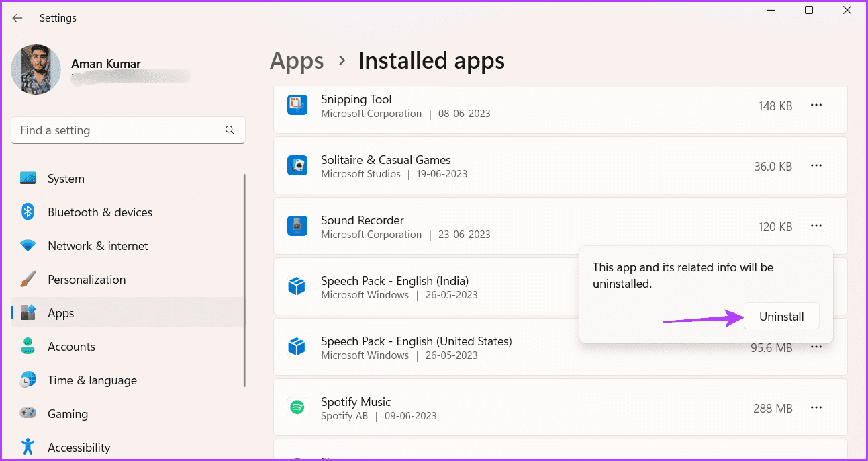Click the Speech Pack English (United States) icon
The image size is (868, 461).
coord(297,347)
